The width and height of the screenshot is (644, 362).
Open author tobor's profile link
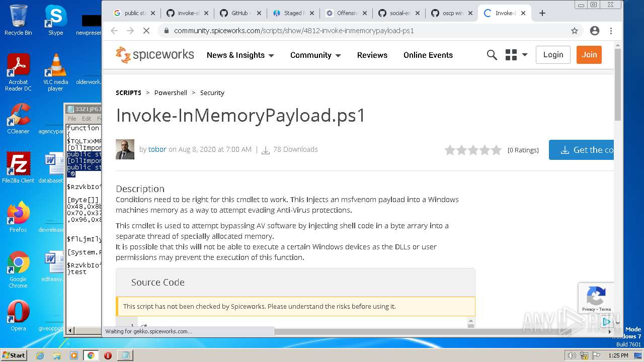157,149
